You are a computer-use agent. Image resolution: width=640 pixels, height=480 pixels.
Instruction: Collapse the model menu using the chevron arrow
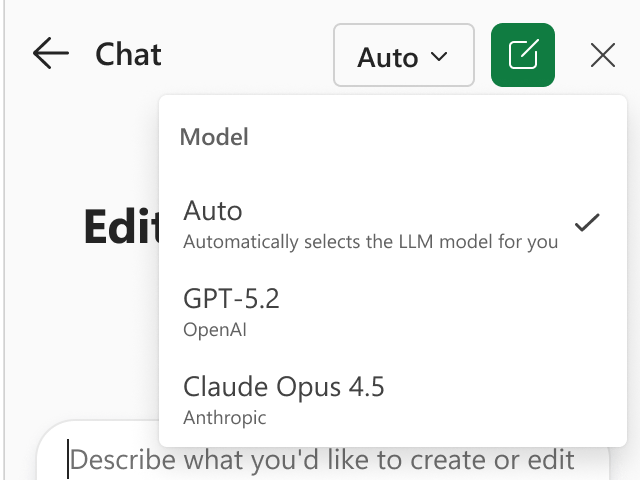438,57
